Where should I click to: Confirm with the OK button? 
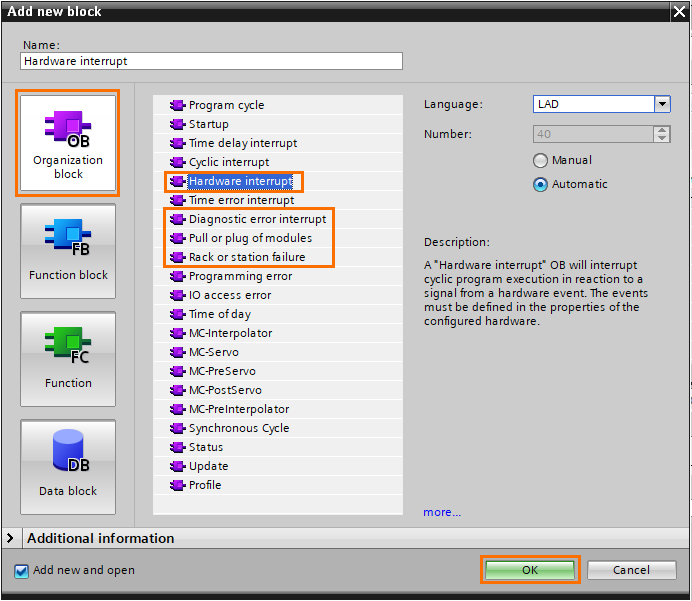[x=530, y=570]
